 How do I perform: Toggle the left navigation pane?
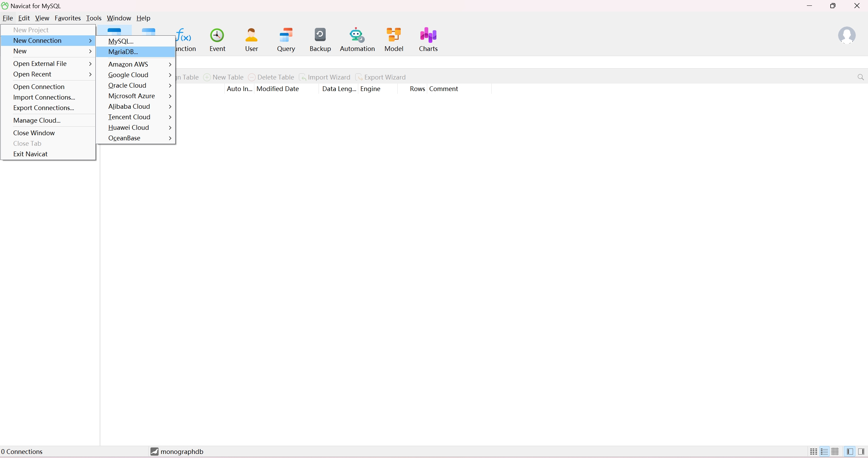[850, 452]
